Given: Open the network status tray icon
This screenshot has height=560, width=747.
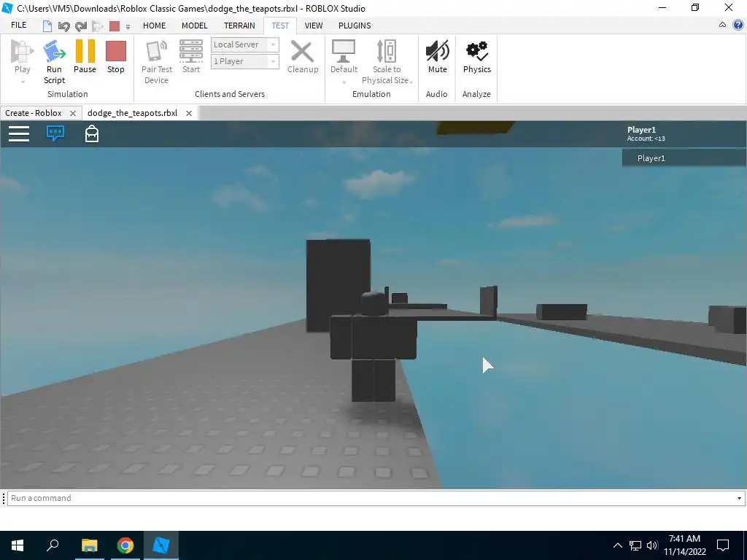Looking at the screenshot, I should pos(635,545).
